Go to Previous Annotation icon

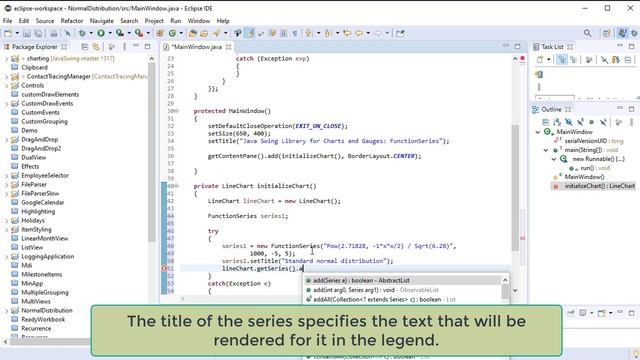(x=328, y=33)
